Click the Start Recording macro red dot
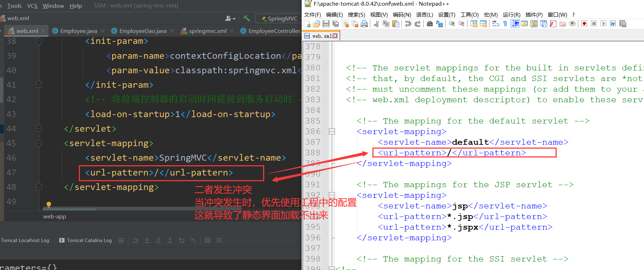The image size is (644, 270). (x=584, y=24)
